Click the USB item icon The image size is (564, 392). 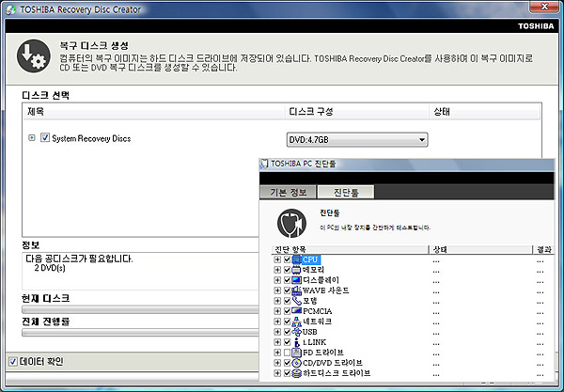297,332
